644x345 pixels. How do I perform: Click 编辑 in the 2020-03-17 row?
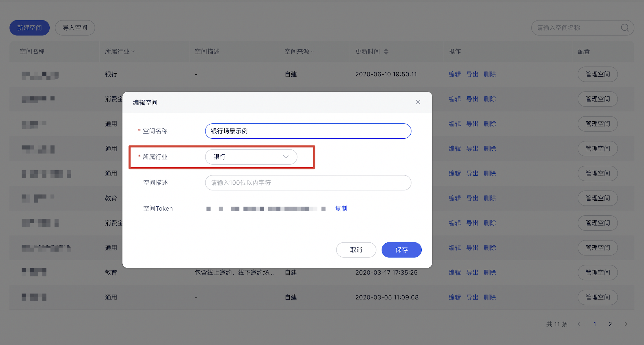[455, 273]
